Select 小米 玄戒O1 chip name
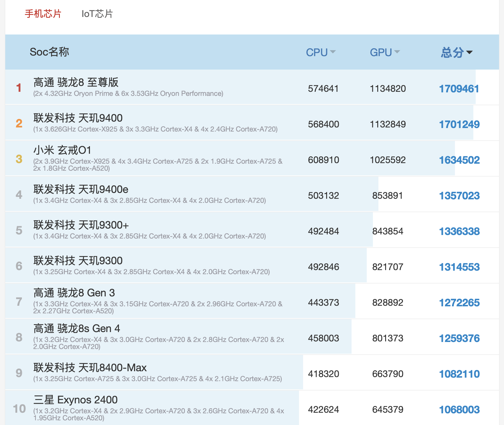This screenshot has width=504, height=425. click(62, 150)
